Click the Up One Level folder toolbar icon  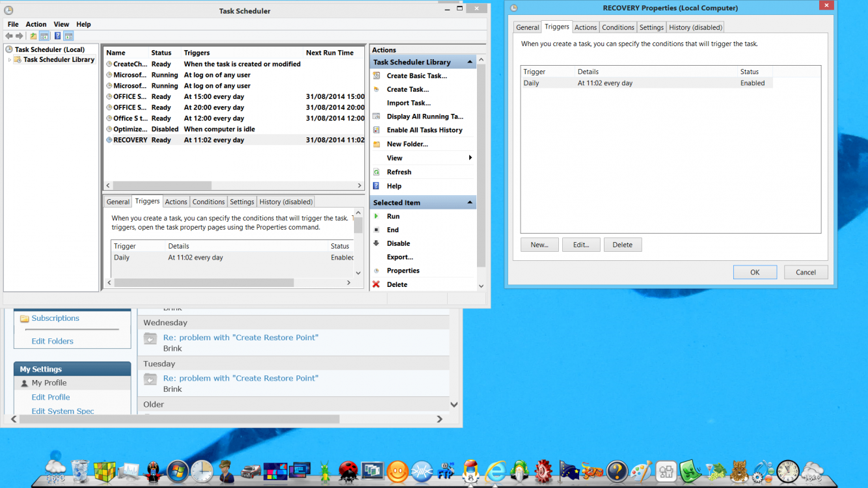pos(33,36)
